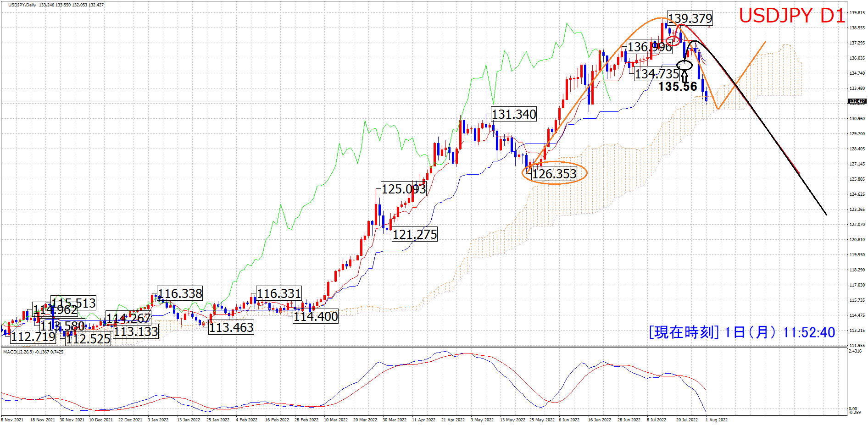Click the small red ellipse near 136.996

[x=673, y=39]
